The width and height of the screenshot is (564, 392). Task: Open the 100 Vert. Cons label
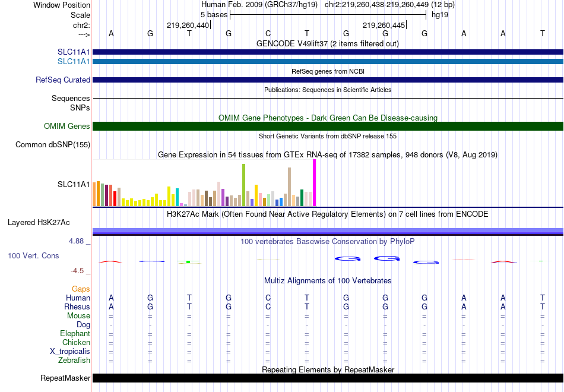click(33, 255)
